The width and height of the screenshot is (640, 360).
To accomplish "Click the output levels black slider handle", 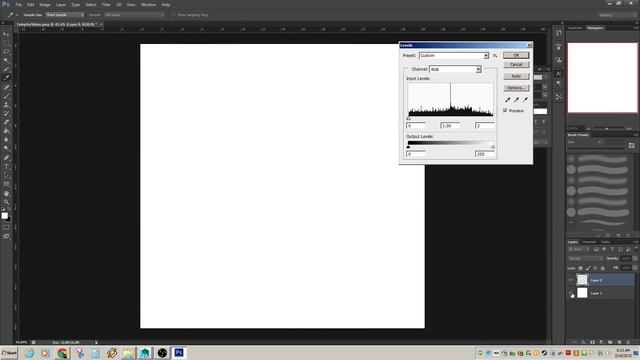I will 408,147.
